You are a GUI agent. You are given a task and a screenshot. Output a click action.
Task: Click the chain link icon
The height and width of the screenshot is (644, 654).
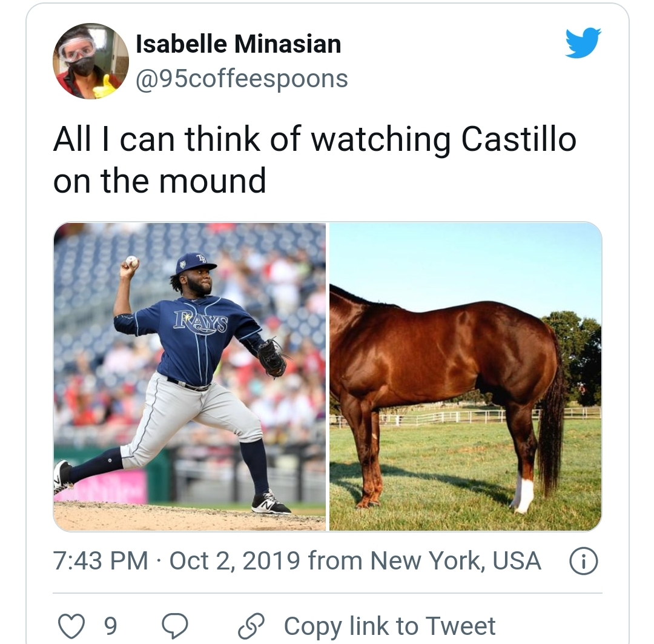251,626
